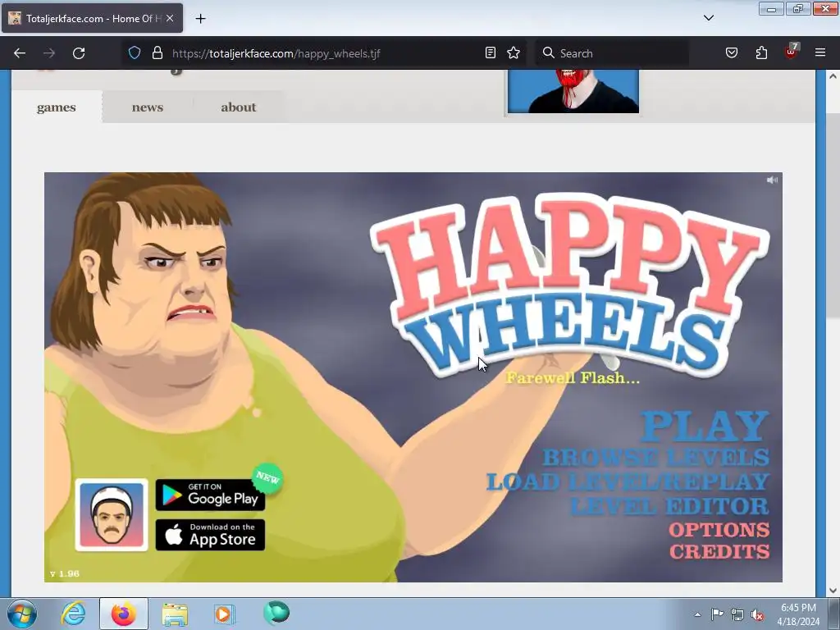The height and width of the screenshot is (630, 840).
Task: Open the Firefox hamburger menu
Action: click(x=820, y=53)
